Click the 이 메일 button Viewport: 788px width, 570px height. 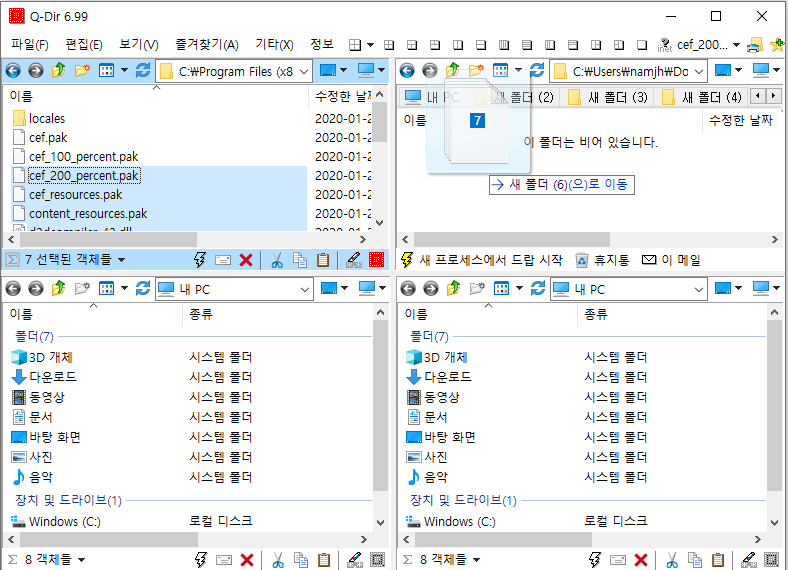671,260
